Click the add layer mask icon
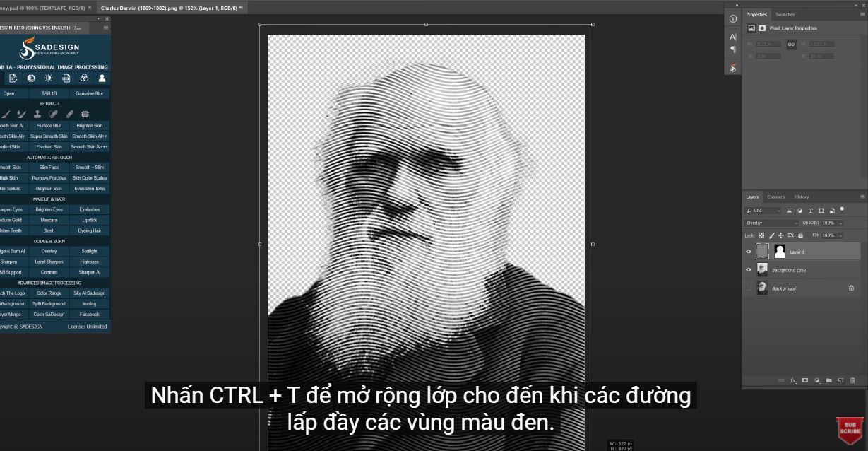Viewport: 868px width, 451px height. [804, 380]
